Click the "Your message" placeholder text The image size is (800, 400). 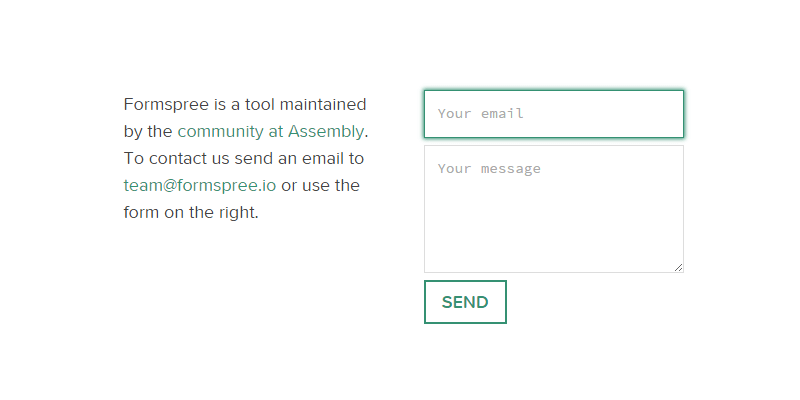click(x=489, y=169)
